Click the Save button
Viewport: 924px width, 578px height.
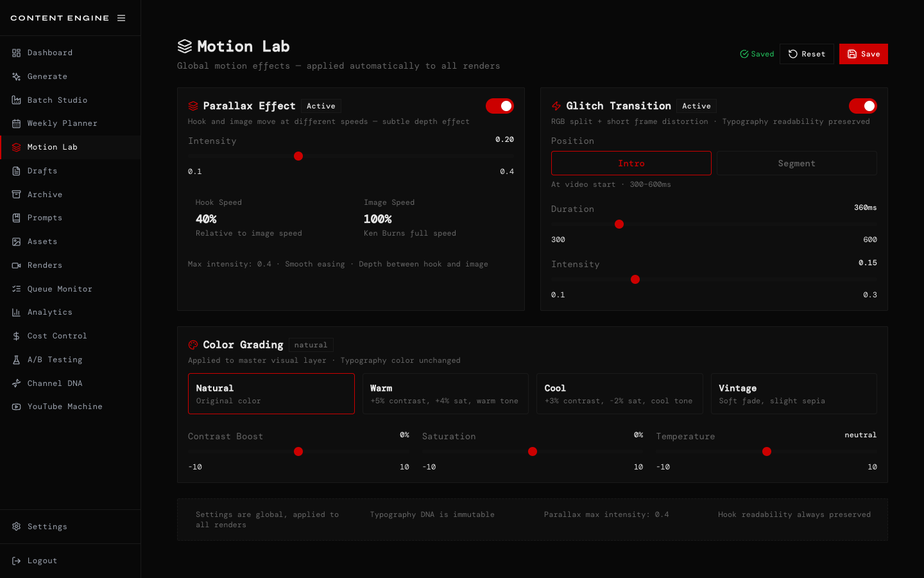point(863,54)
